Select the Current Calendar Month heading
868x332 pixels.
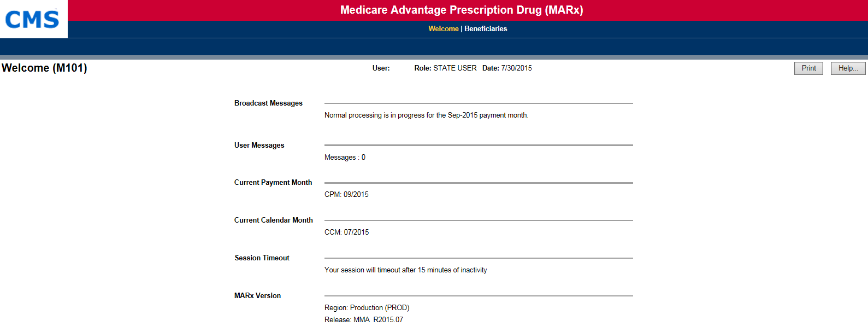[273, 220]
